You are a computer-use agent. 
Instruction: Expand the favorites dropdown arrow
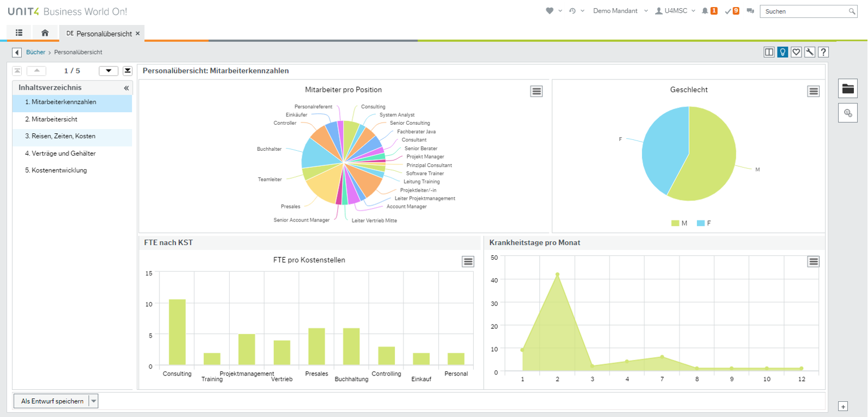tap(560, 11)
